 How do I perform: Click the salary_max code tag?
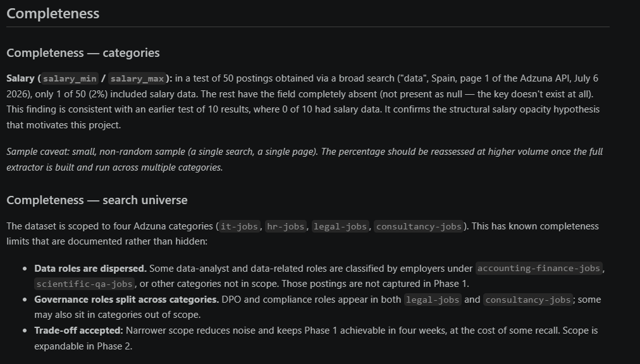click(137, 78)
